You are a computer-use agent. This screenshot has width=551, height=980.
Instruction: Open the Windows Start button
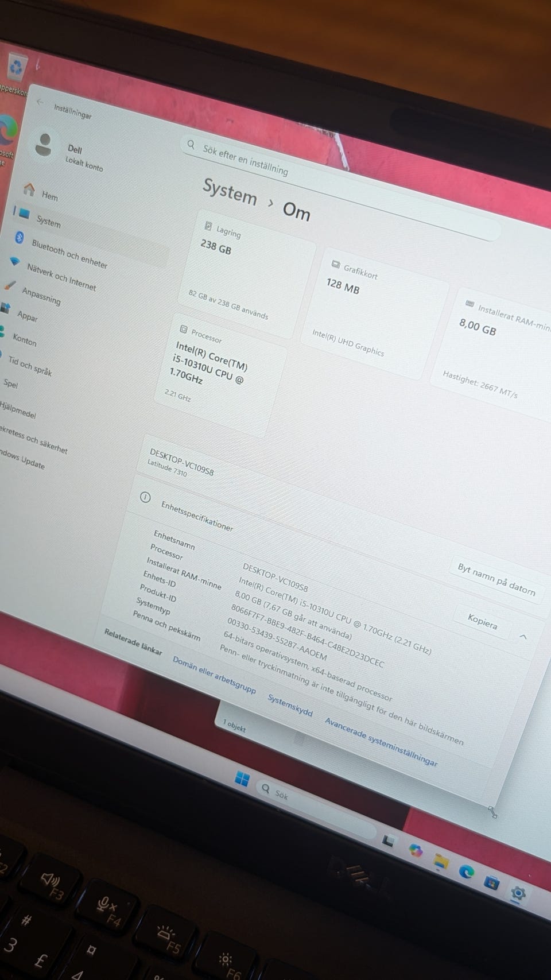tap(242, 779)
